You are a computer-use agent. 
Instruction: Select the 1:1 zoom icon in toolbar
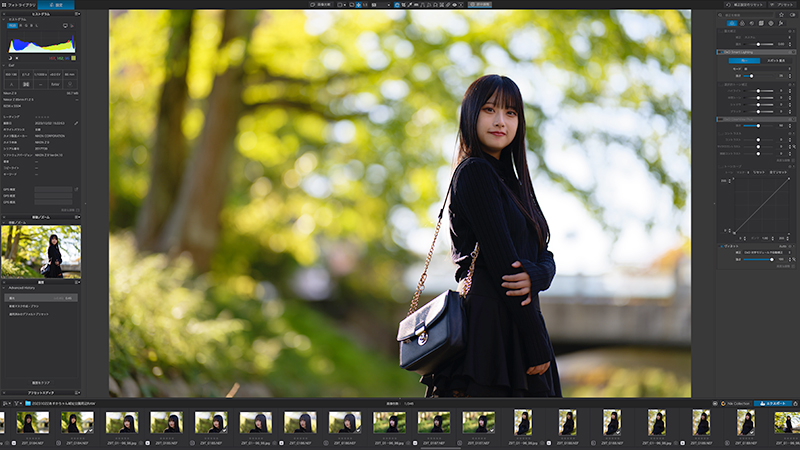click(x=365, y=5)
